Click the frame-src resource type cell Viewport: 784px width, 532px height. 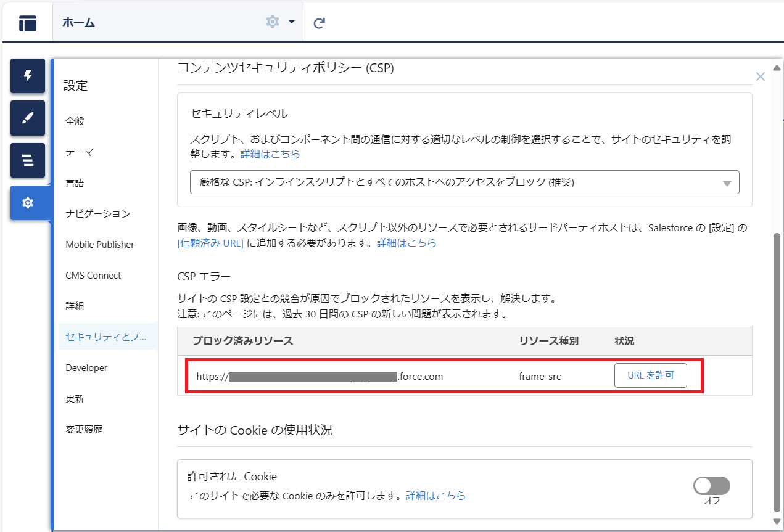(x=540, y=376)
